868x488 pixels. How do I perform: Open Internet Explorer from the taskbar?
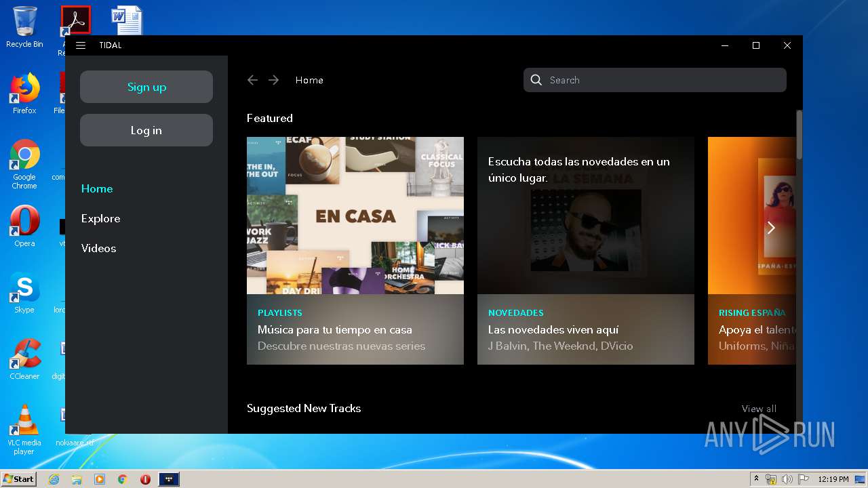click(54, 479)
